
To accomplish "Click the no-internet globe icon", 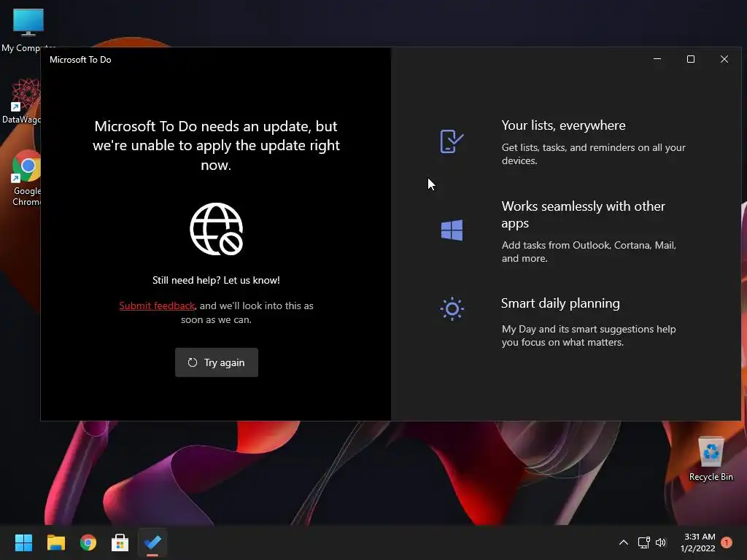I will [x=216, y=229].
